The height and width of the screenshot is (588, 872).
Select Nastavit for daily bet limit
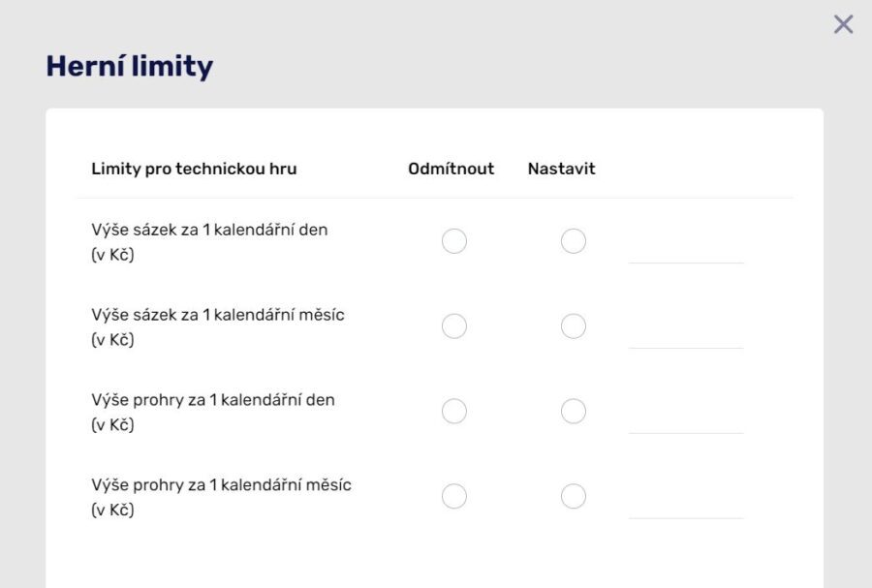574,241
